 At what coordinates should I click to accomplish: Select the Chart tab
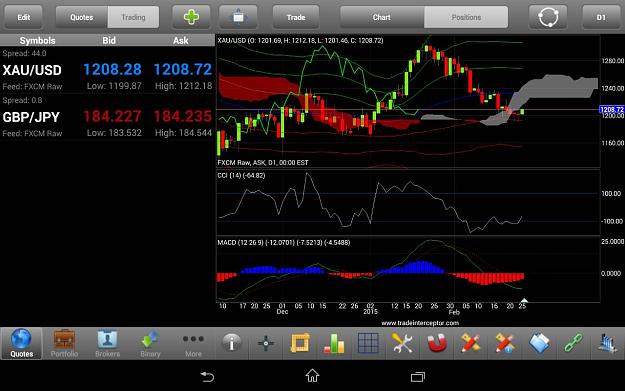[382, 17]
